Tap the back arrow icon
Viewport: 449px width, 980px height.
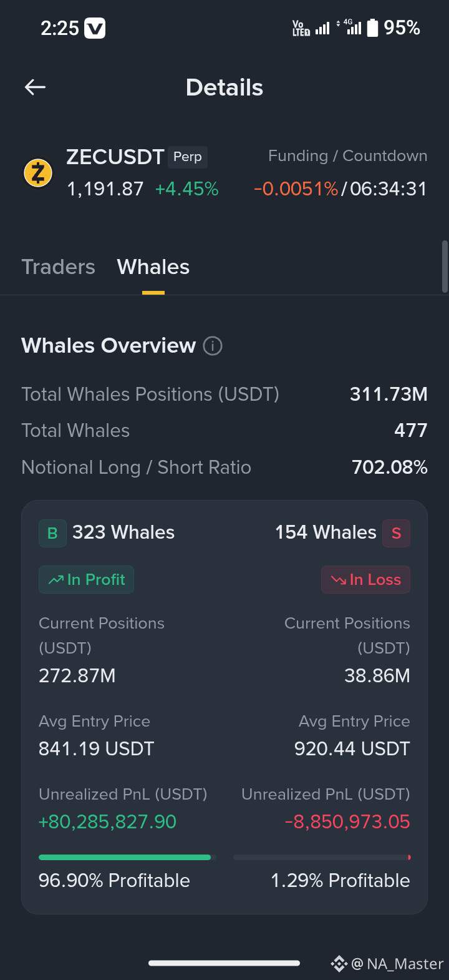click(x=35, y=87)
